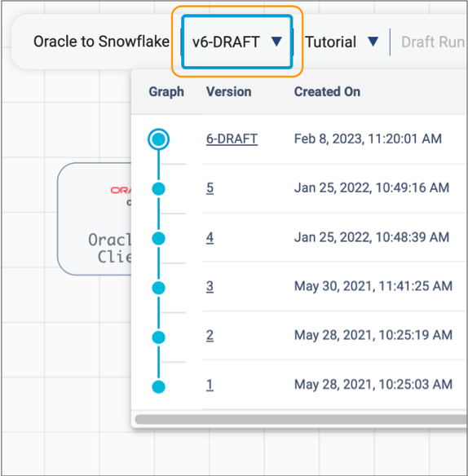
Task: Select the version 4 graph node
Action: tap(158, 238)
